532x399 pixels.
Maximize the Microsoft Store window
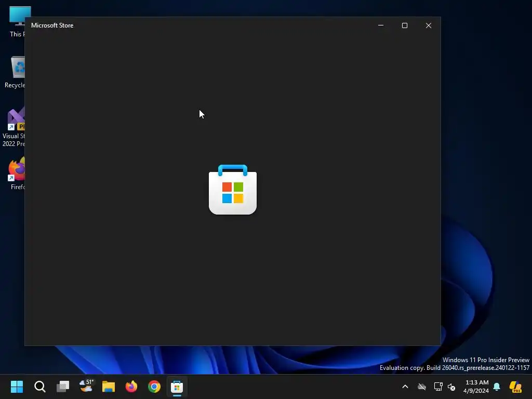click(404, 25)
